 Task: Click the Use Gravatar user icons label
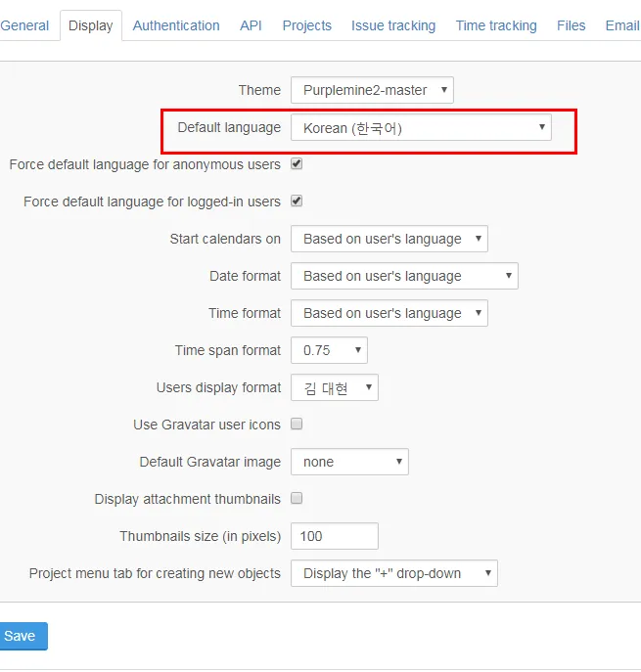coord(207,425)
